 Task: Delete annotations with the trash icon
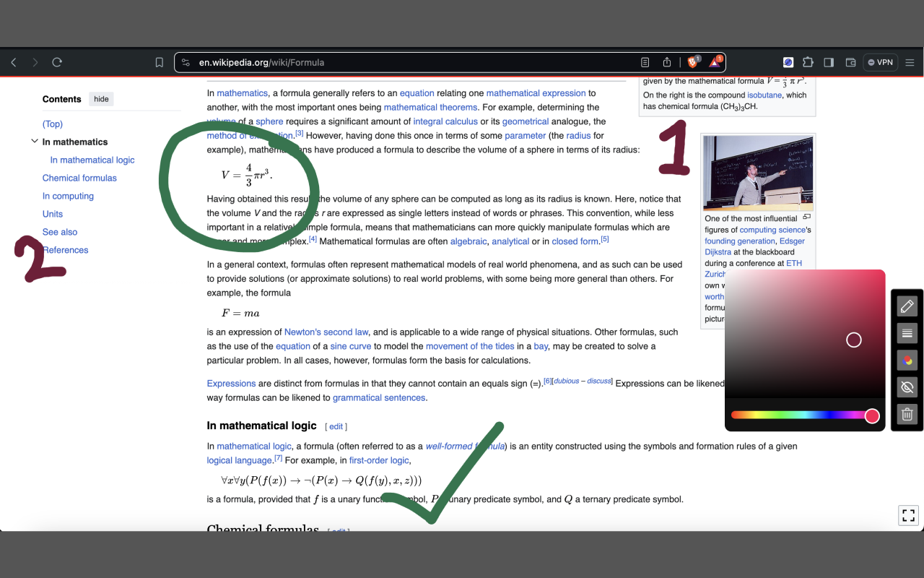(907, 414)
